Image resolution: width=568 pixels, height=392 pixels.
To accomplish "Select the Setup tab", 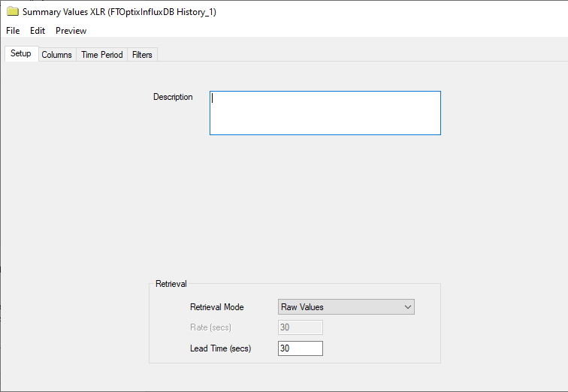I will coord(21,53).
